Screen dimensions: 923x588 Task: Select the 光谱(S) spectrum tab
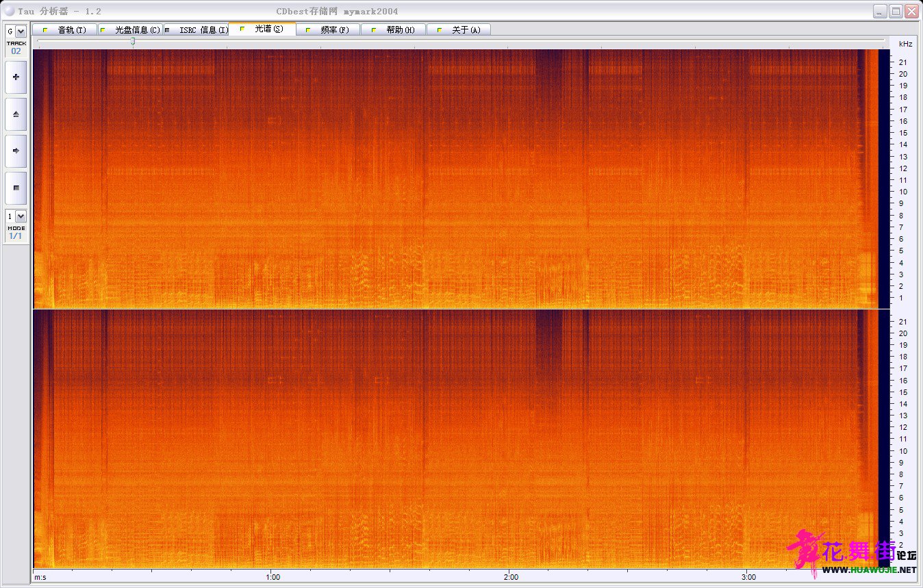pyautogui.click(x=262, y=29)
